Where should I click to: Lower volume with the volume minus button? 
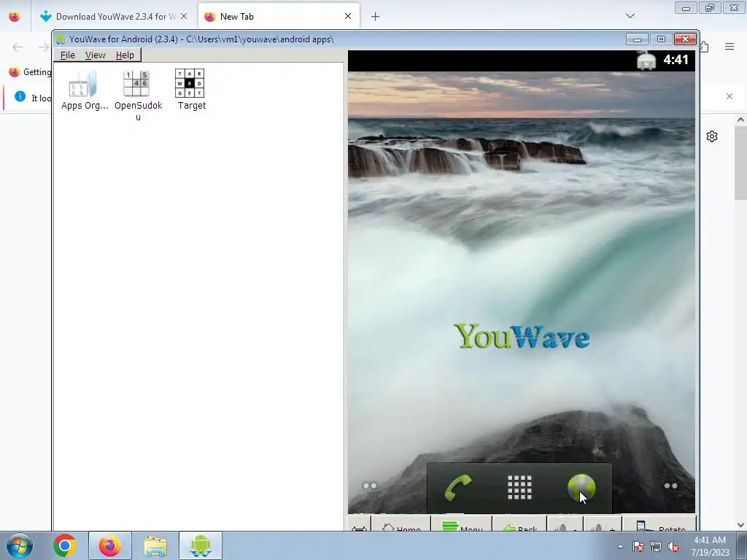(565, 524)
